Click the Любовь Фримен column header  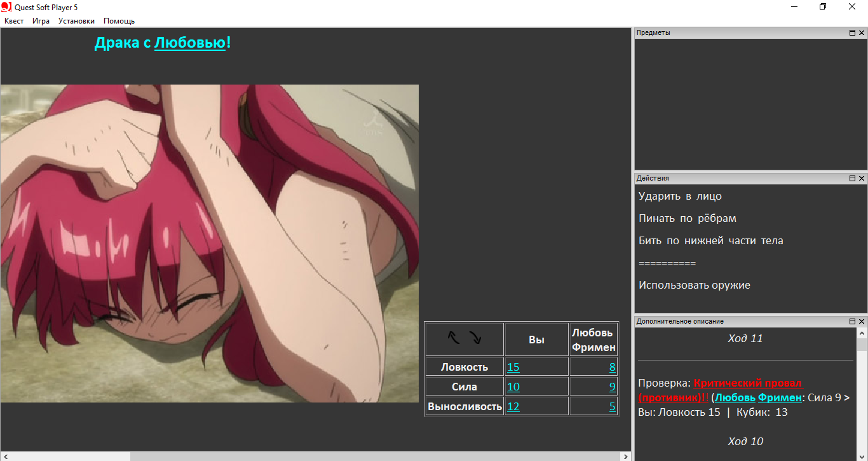[593, 340]
